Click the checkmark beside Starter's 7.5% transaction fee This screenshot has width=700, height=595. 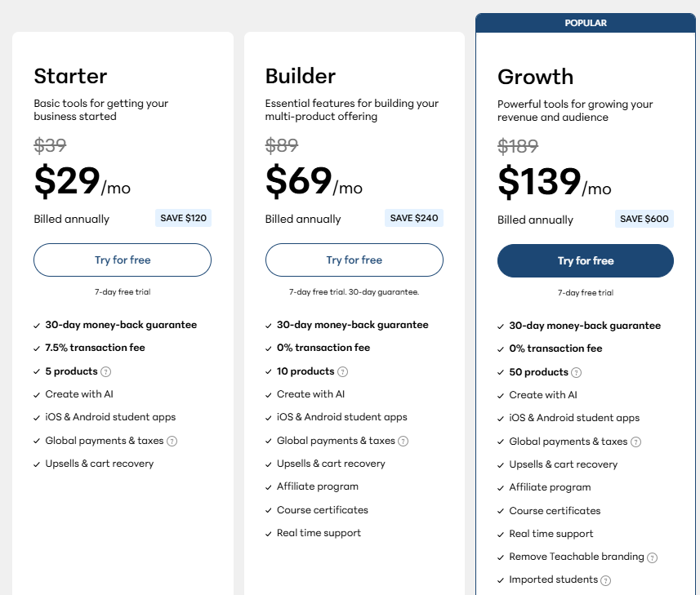click(36, 348)
